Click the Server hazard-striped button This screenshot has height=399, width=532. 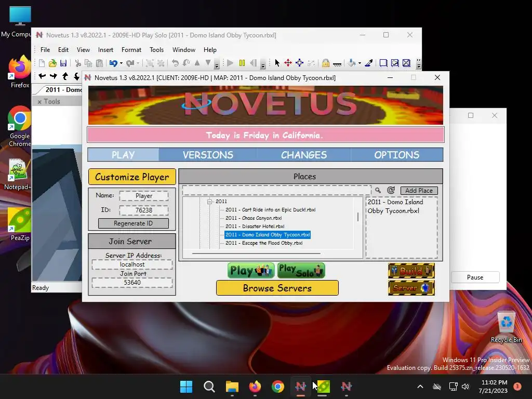tap(411, 288)
